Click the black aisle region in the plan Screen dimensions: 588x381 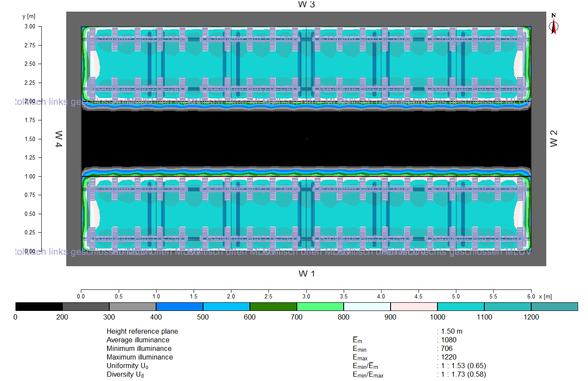pyautogui.click(x=306, y=139)
